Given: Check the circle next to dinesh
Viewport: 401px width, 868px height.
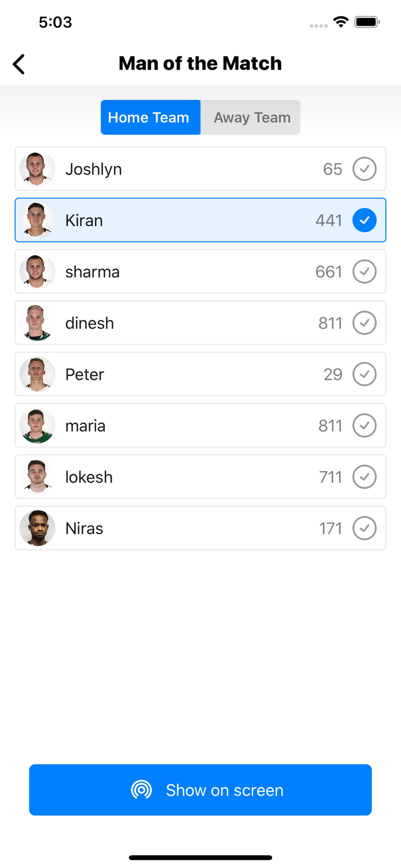Looking at the screenshot, I should point(365,323).
